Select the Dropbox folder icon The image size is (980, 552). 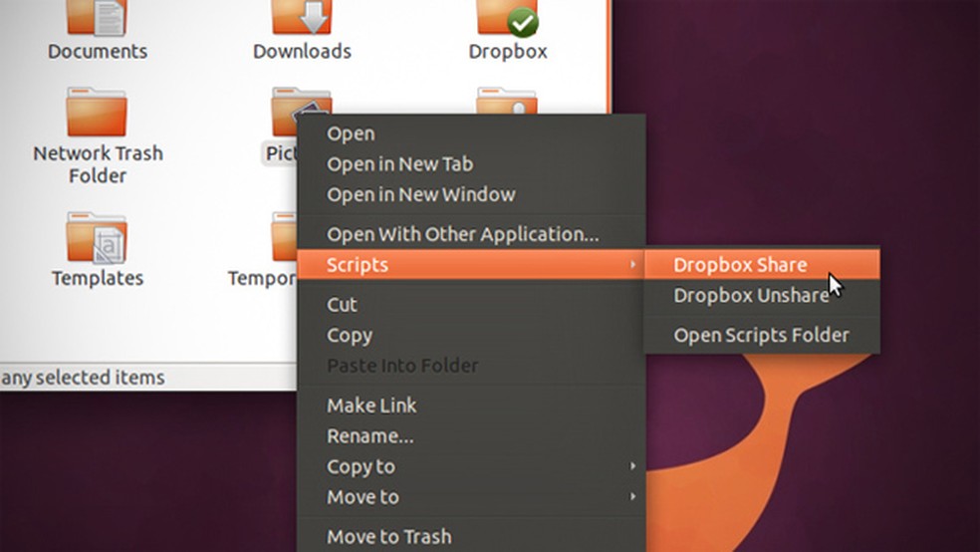click(507, 18)
